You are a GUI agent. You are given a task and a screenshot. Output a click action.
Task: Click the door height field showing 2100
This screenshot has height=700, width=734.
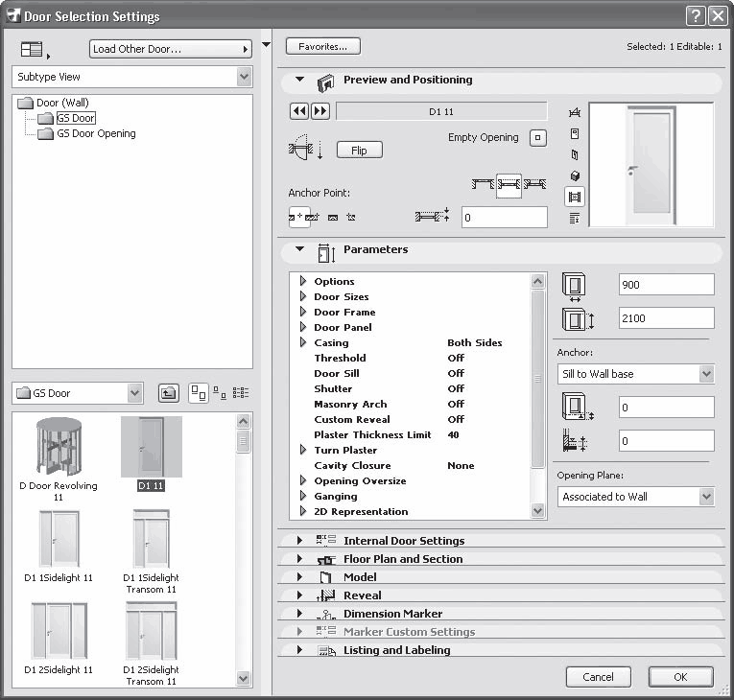click(x=666, y=318)
